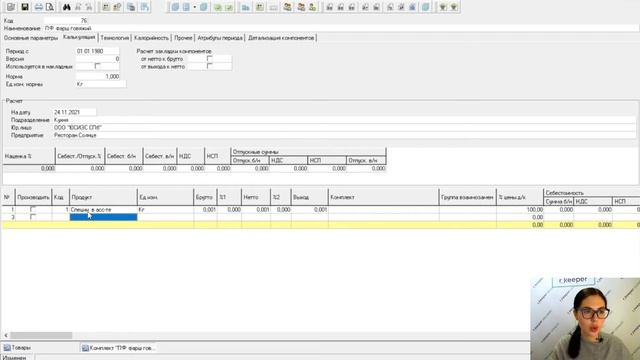Click the '% цены д/к' column header
The image size is (640, 360).
click(520, 197)
